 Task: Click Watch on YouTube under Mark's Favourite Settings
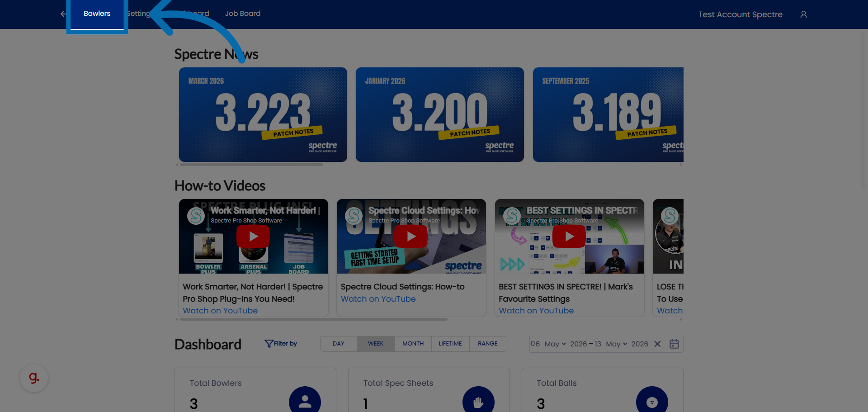536,311
